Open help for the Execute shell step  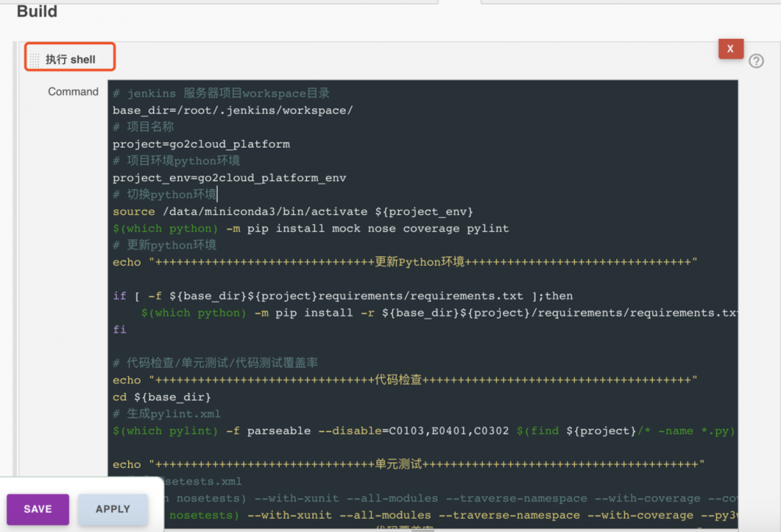[756, 61]
